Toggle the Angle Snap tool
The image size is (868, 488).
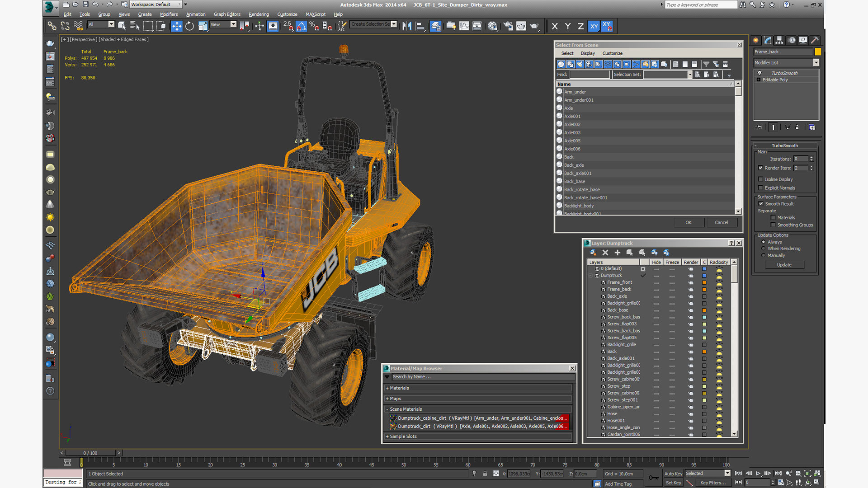[x=301, y=26]
